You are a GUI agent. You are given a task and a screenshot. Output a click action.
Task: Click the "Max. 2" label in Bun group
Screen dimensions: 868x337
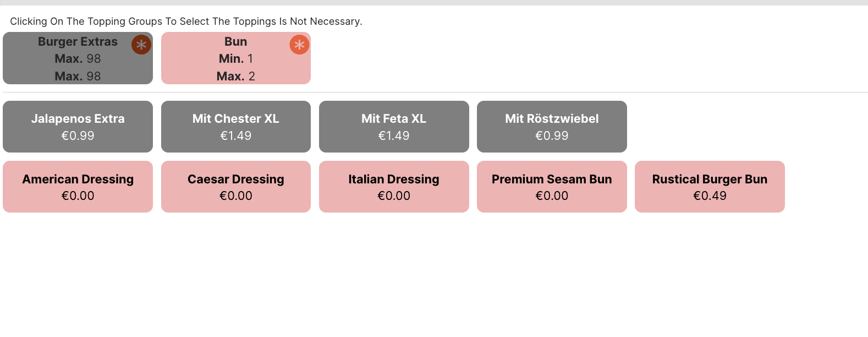coord(235,77)
